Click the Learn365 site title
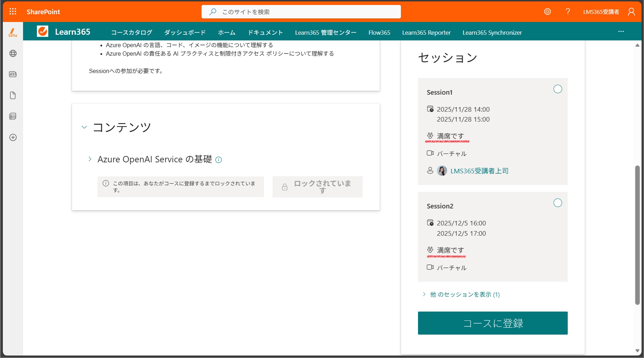Viewport: 644px width, 358px height. click(73, 32)
